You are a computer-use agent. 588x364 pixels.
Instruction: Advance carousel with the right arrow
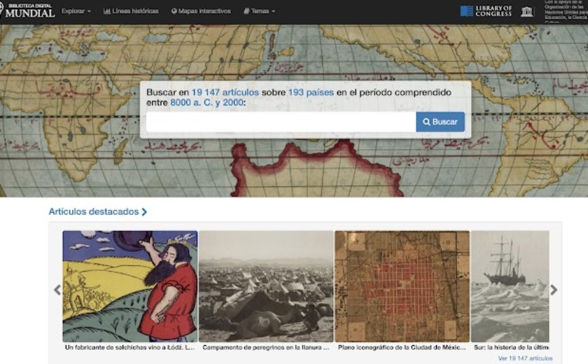pos(554,290)
